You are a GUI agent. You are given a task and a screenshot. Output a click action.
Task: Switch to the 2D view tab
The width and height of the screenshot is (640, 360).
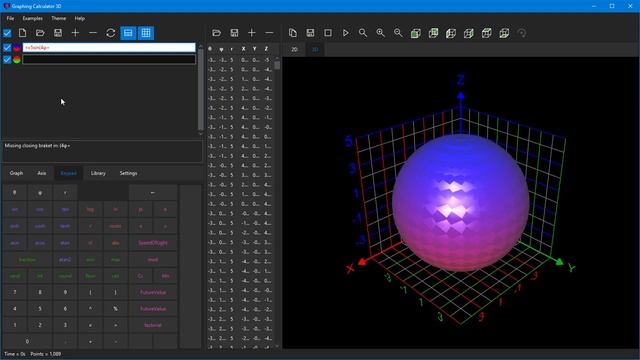(x=294, y=49)
